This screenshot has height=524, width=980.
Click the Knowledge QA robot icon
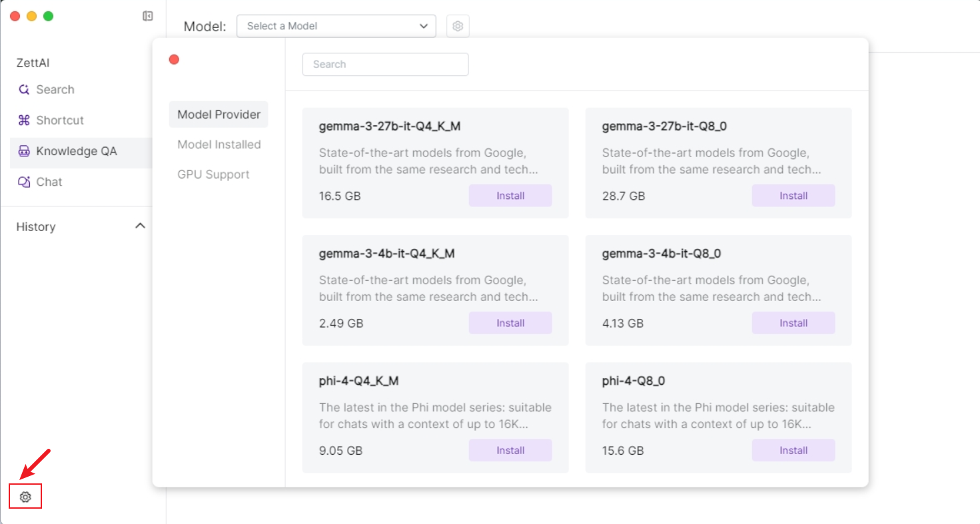[x=24, y=151]
